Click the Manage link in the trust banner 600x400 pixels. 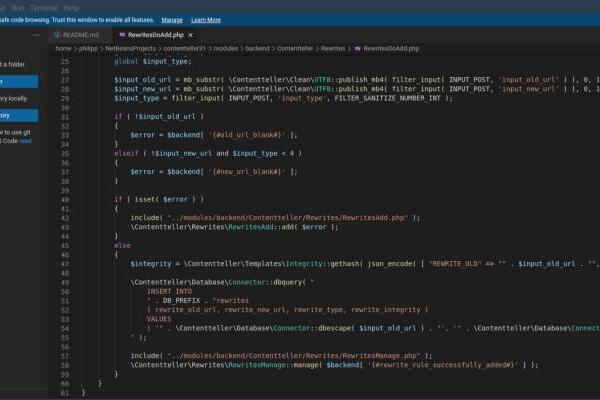pyautogui.click(x=172, y=20)
